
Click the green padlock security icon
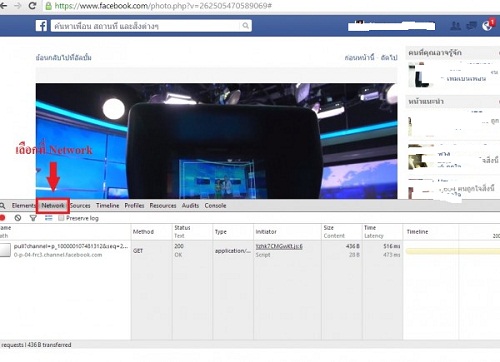coord(49,6)
